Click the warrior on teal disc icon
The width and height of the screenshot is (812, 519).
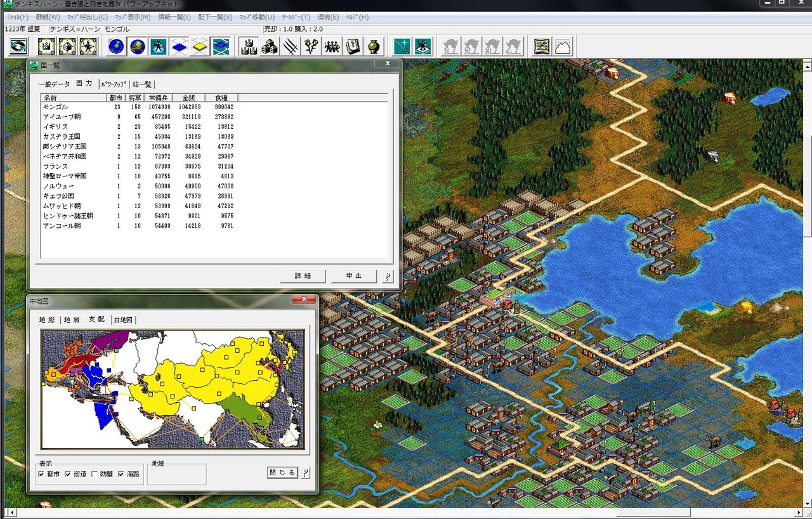(x=158, y=46)
